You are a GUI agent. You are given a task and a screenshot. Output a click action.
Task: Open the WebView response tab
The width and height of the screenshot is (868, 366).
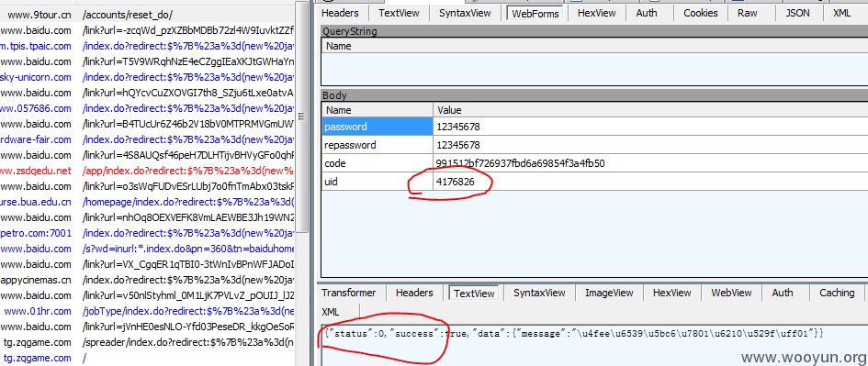(731, 293)
